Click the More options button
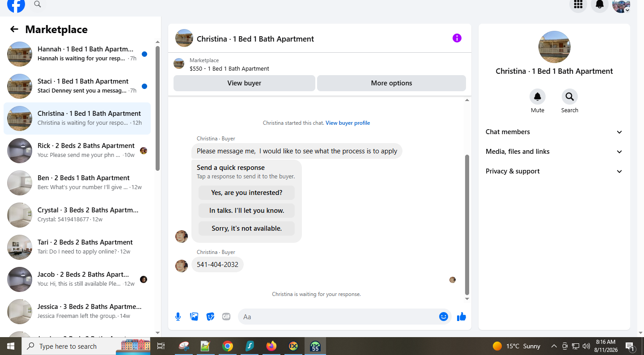This screenshot has width=644, height=355. tap(391, 83)
